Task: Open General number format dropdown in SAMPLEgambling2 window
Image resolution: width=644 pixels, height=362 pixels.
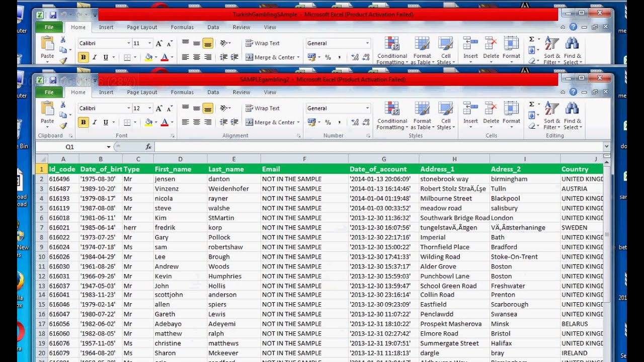Action: (x=368, y=108)
